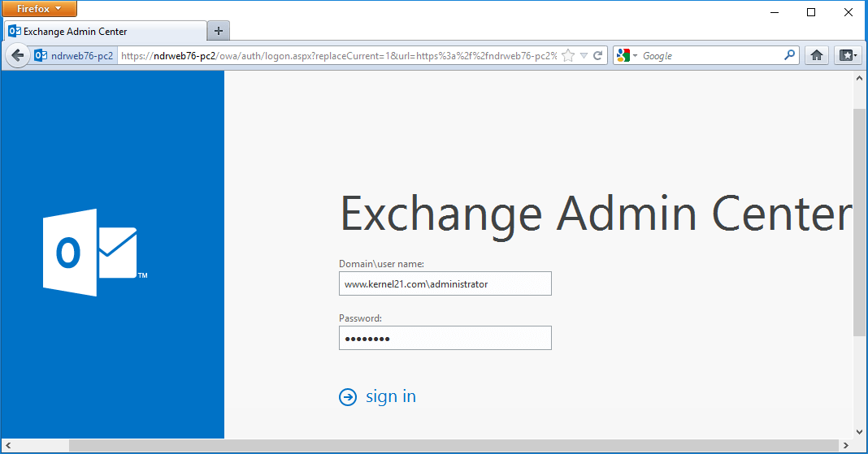This screenshot has width=868, height=454.
Task: Click the Outlook logo on blue panel
Action: click(x=94, y=253)
